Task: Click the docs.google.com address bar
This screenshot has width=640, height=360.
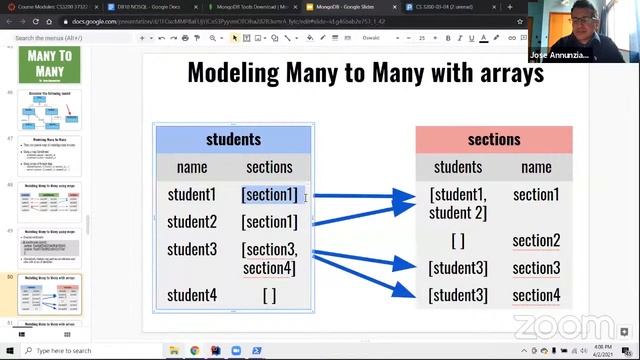Action: click(286, 22)
